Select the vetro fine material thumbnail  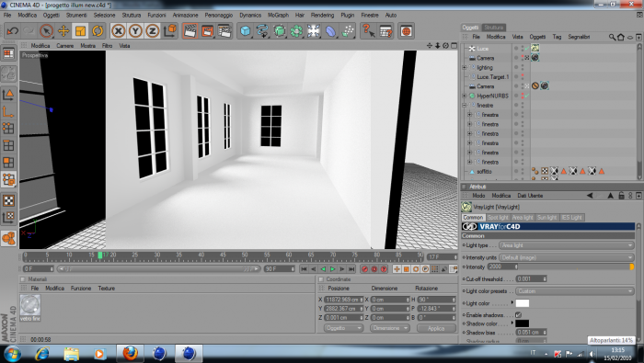30,308
